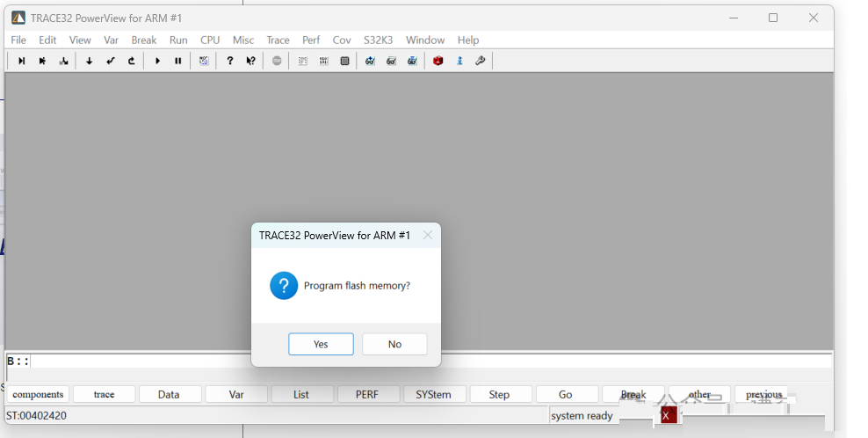Click the Go Return toolbar icon

[110, 61]
